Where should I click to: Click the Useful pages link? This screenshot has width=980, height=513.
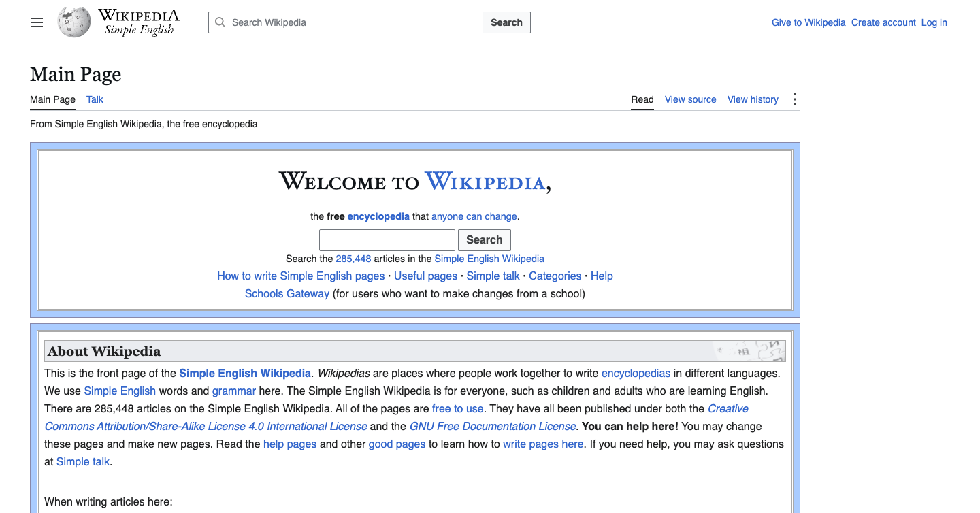[425, 276]
